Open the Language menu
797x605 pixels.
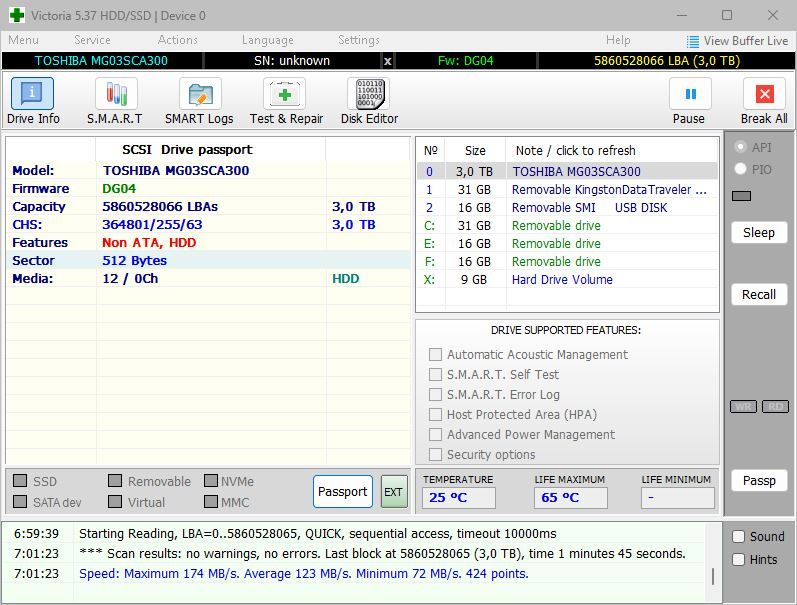[x=267, y=40]
